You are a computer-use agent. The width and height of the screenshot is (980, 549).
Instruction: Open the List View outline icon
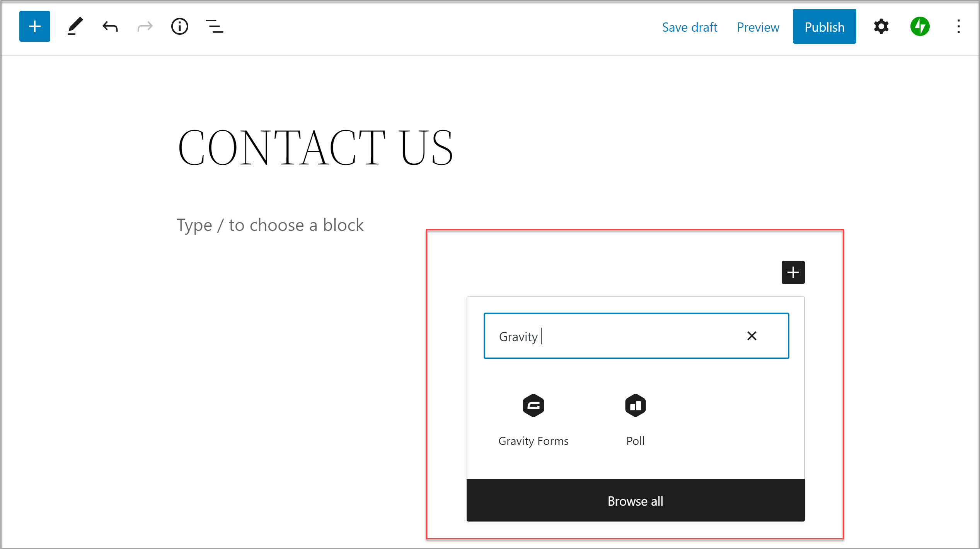pyautogui.click(x=215, y=27)
